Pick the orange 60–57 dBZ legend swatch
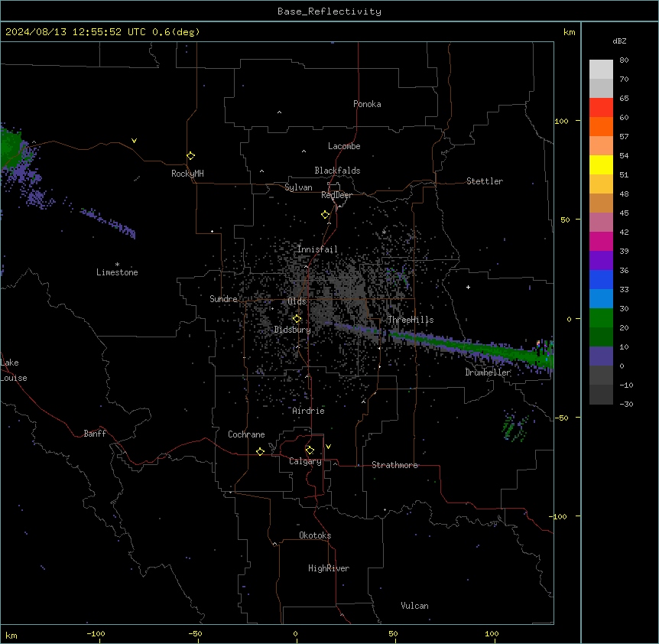This screenshot has height=644, width=659. tap(601, 126)
